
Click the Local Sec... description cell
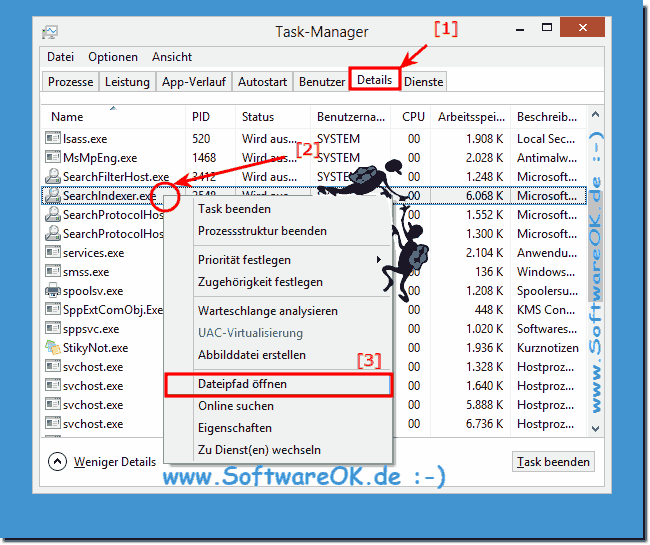[x=546, y=138]
